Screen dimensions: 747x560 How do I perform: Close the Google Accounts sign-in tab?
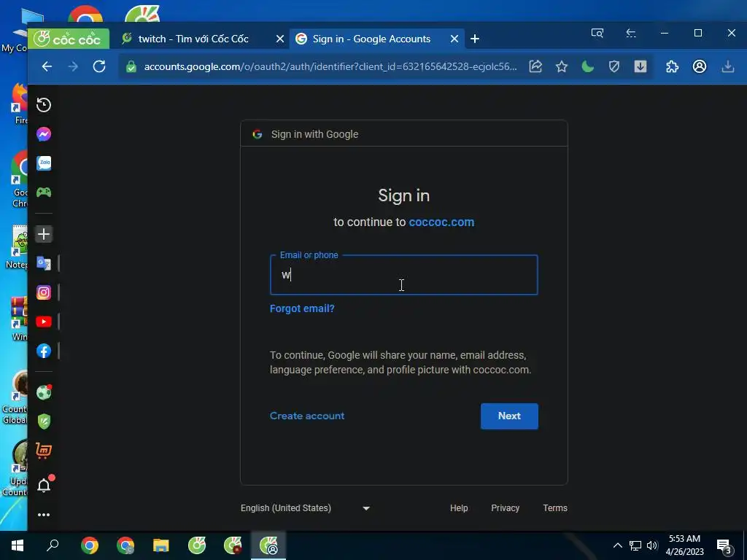tap(454, 39)
